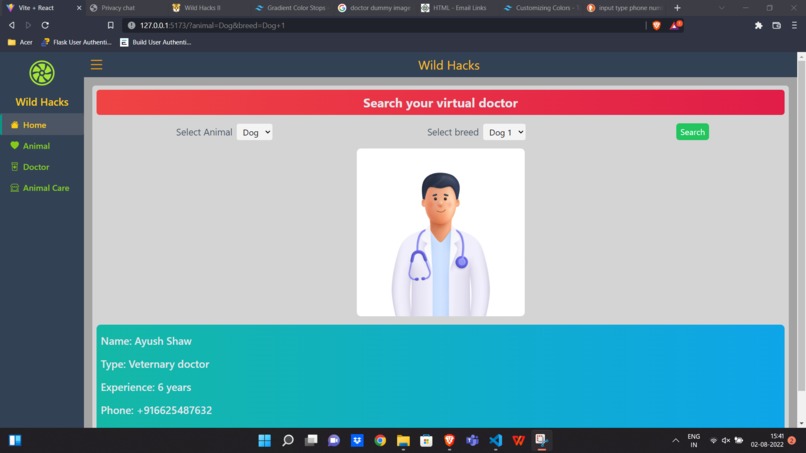Open the Acer bookmarks folder
The width and height of the screenshot is (806, 453).
click(20, 42)
